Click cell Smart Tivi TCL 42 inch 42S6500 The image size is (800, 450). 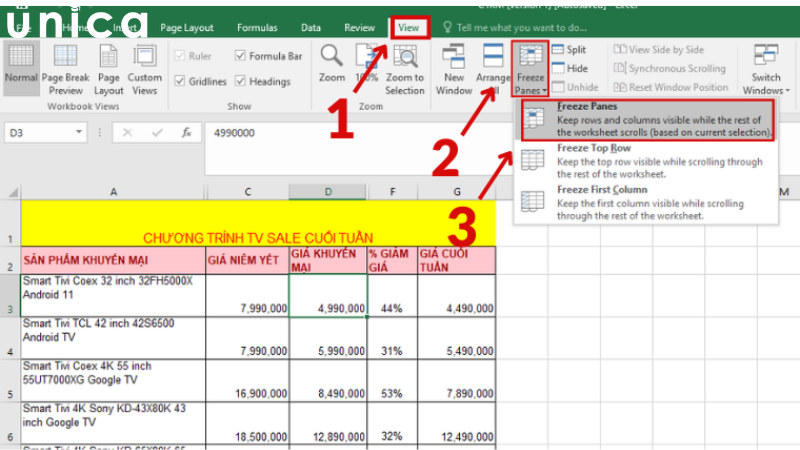tap(113, 338)
